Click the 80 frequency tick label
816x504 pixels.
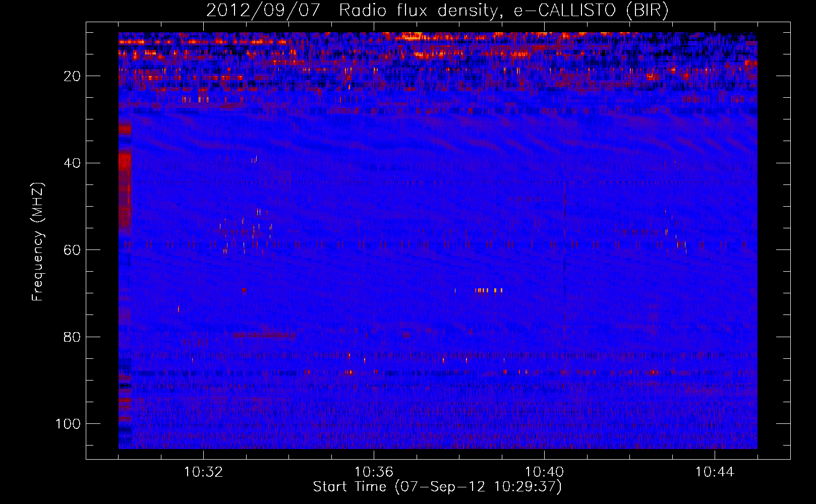pos(72,337)
